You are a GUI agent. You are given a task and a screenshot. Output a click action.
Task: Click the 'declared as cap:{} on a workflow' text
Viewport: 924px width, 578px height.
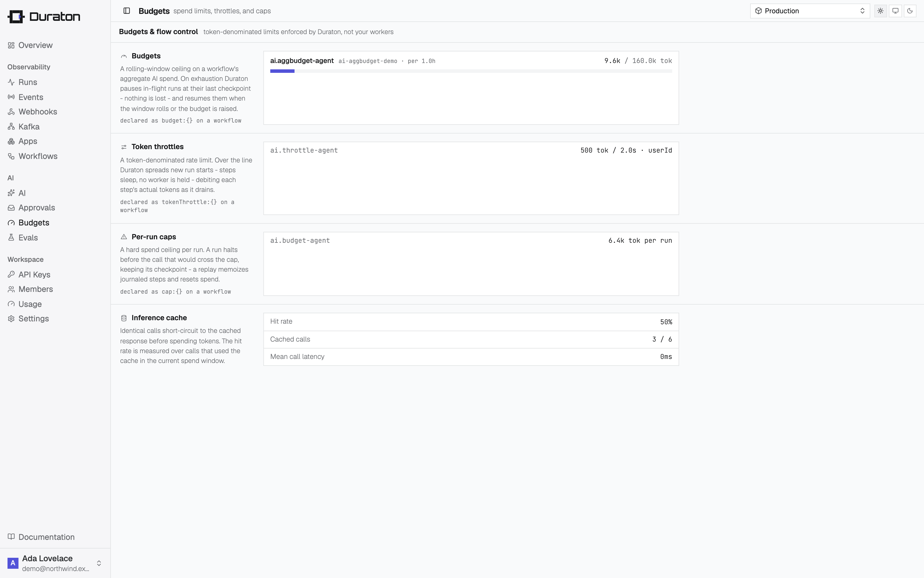click(x=176, y=292)
